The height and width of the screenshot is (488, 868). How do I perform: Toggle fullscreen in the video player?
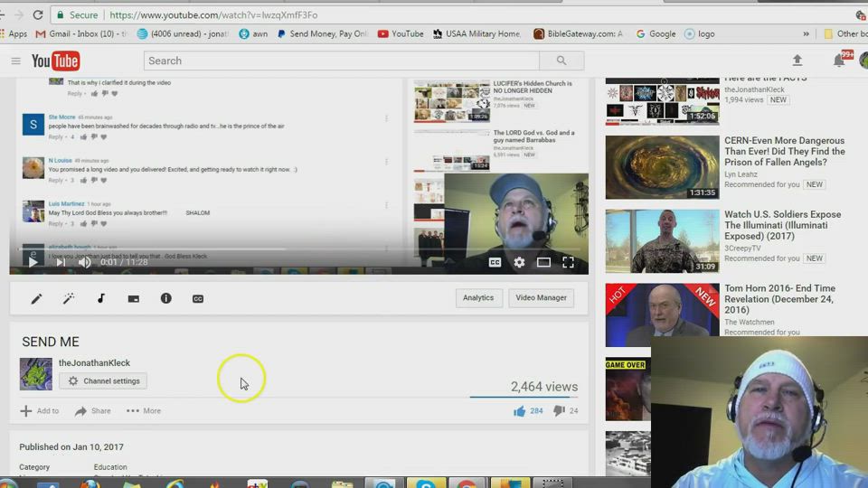[x=568, y=263]
